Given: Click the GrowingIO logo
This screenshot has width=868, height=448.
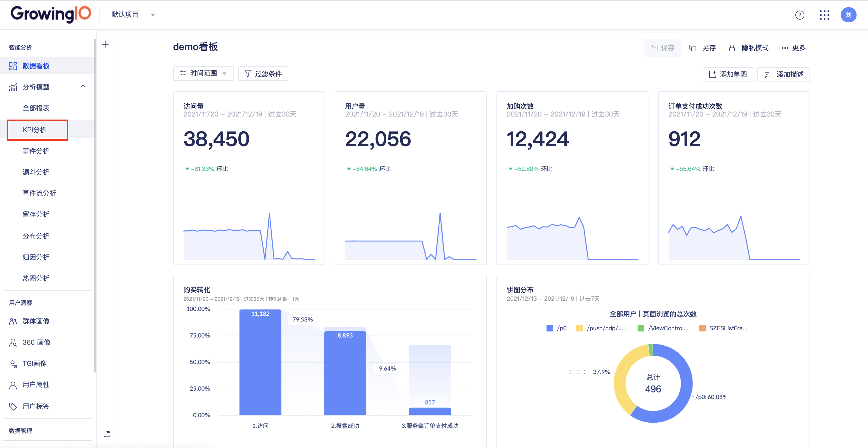Looking at the screenshot, I should pyautogui.click(x=51, y=14).
